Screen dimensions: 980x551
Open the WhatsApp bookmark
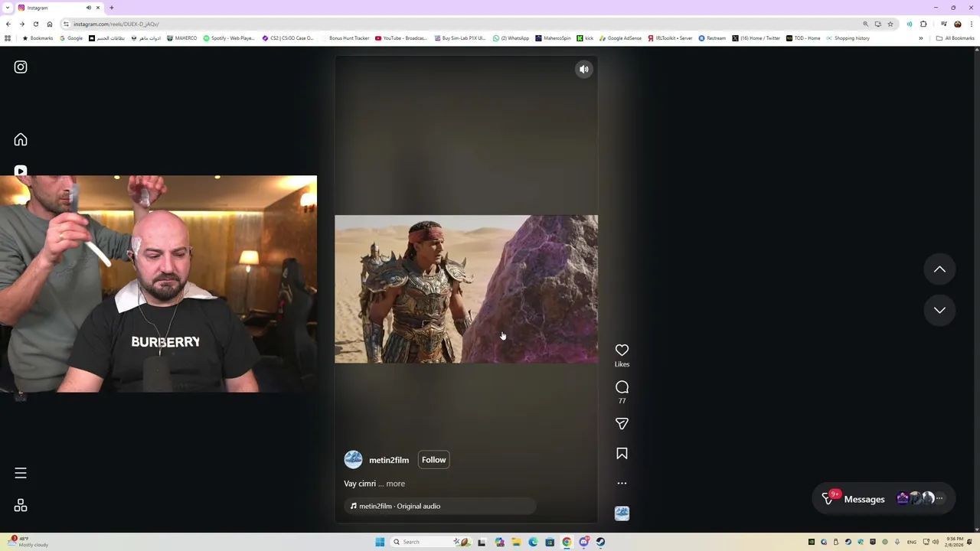click(x=511, y=38)
